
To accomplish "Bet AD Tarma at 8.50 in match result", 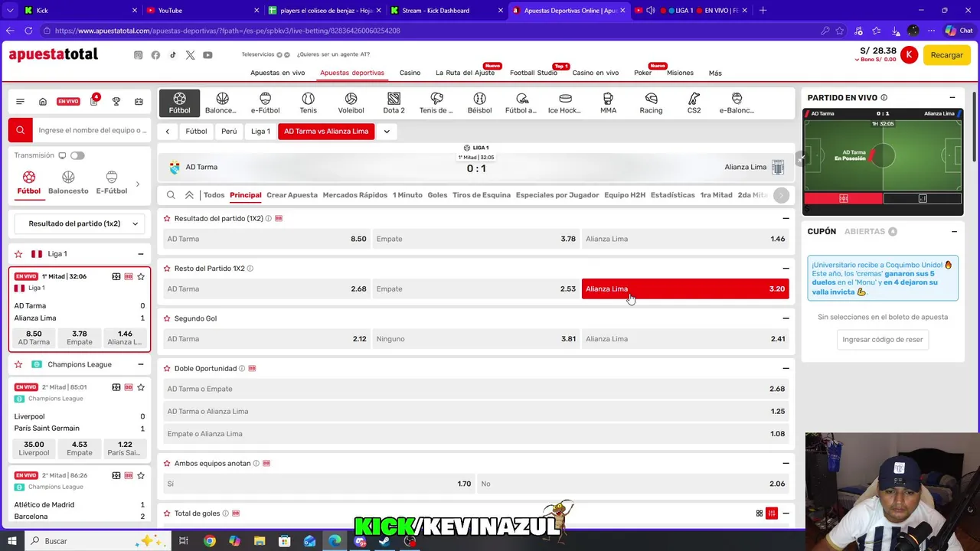I will point(266,239).
